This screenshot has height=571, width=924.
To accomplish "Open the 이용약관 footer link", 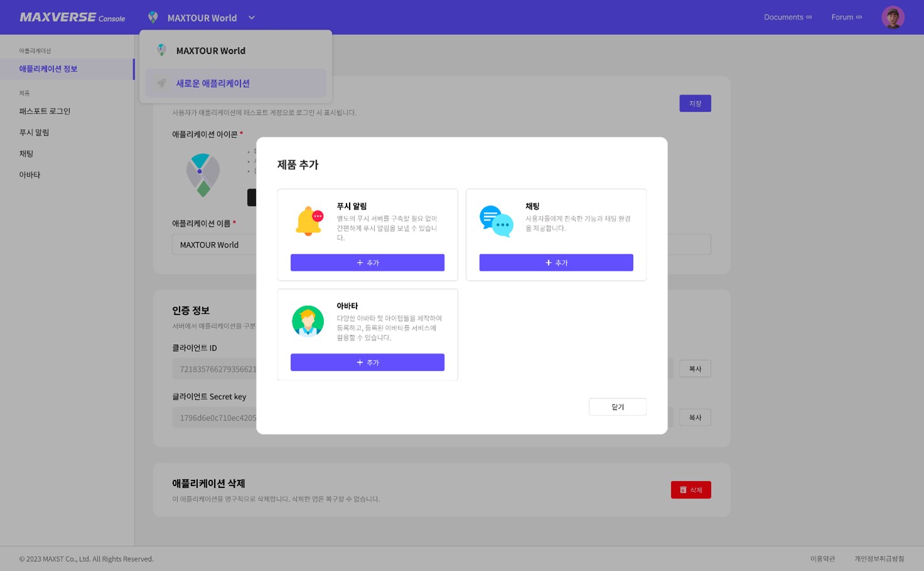I will (822, 558).
